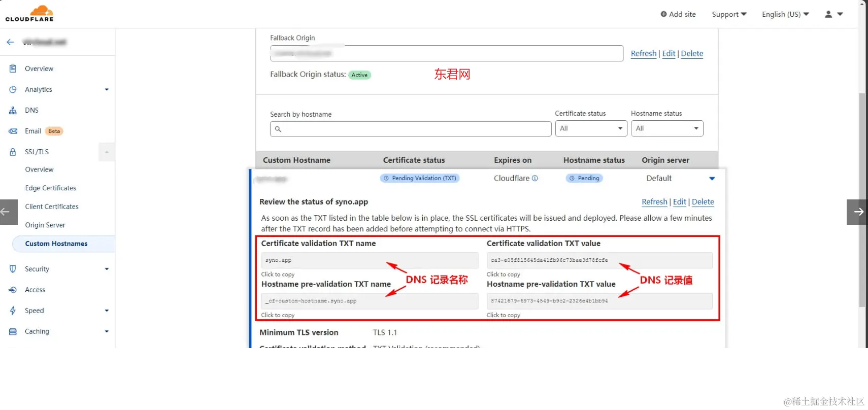Refresh the Fallback Origin
868x410 pixels.
[644, 53]
